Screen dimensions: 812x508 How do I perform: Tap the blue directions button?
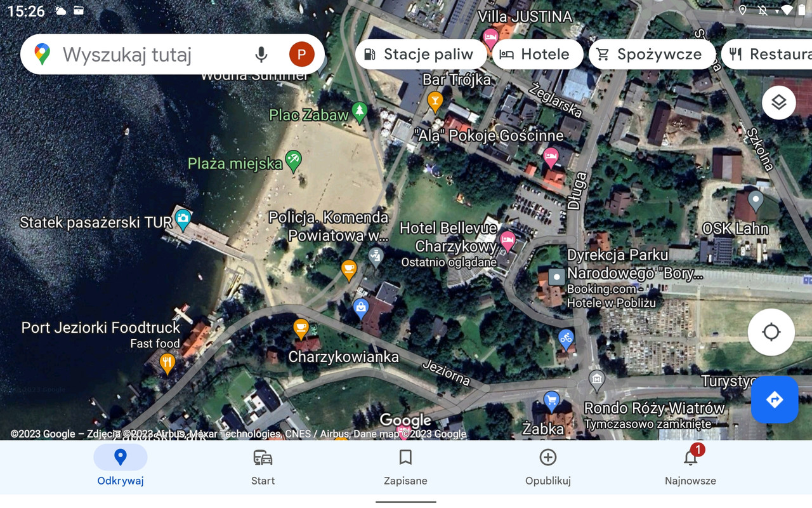tap(775, 399)
